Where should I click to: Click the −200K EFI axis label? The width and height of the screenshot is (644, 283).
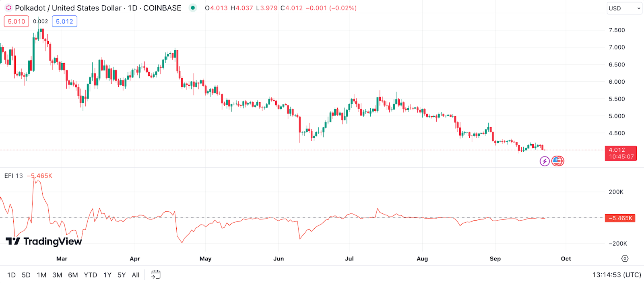[618, 244]
